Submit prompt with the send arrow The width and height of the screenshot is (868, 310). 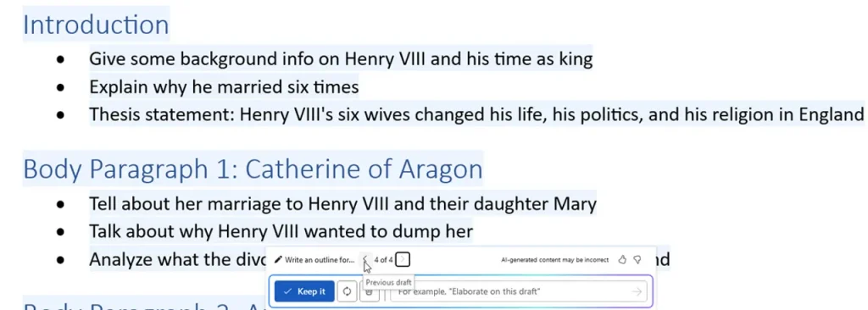point(637,291)
